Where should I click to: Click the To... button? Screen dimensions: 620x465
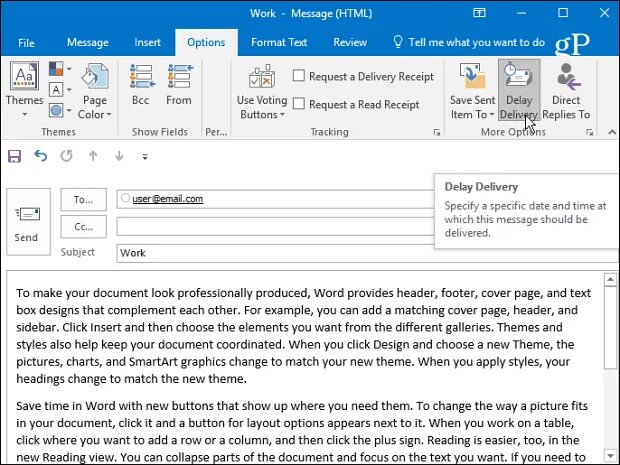click(83, 200)
